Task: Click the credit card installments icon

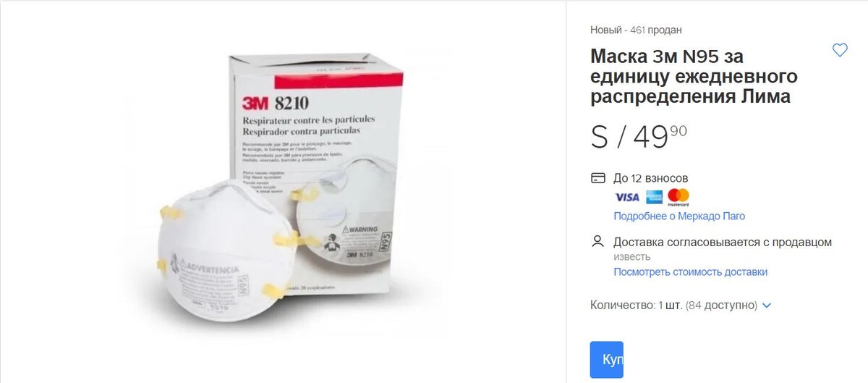Action: (x=597, y=178)
